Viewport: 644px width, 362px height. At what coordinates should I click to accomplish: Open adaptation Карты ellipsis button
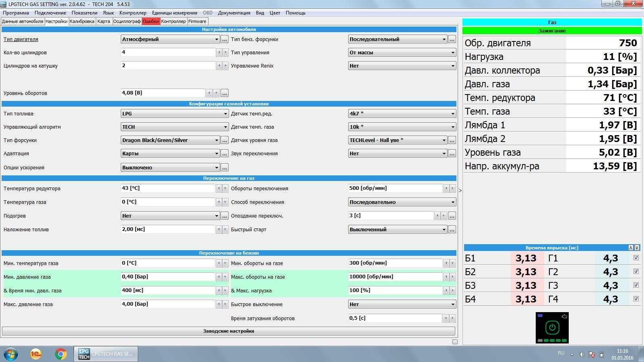[225, 154]
